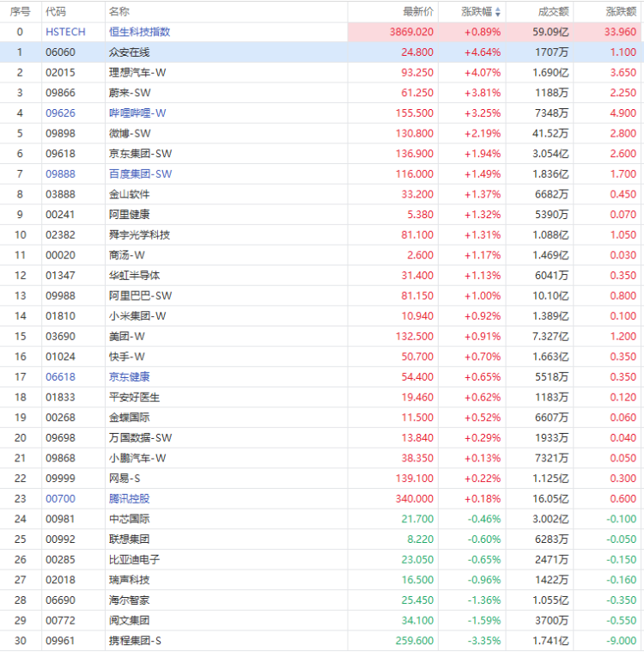Click code 06060 cell
The height and width of the screenshot is (652, 644).
point(60,52)
